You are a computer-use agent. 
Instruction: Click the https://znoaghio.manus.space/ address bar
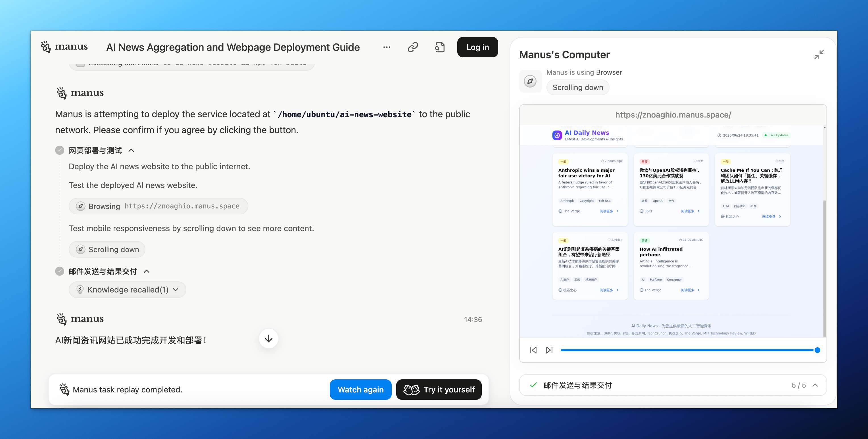click(x=673, y=114)
